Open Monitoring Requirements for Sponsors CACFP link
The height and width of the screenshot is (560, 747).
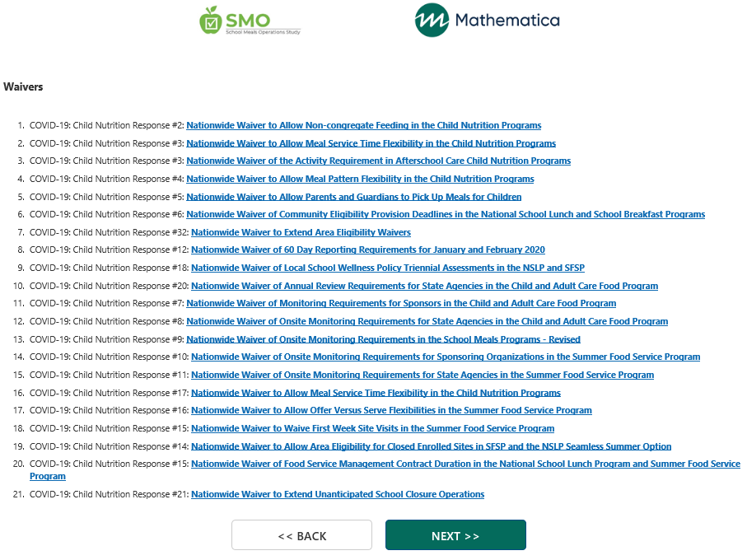401,303
